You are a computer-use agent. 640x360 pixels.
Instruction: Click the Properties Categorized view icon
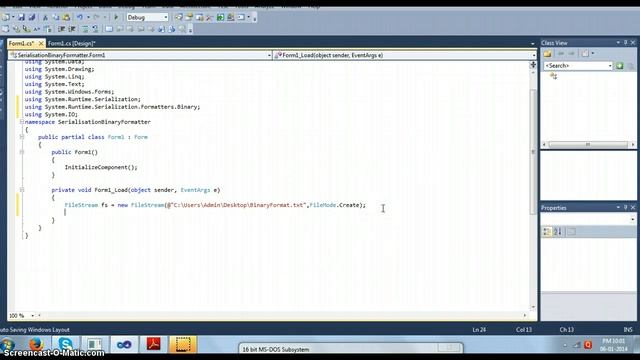(547, 232)
